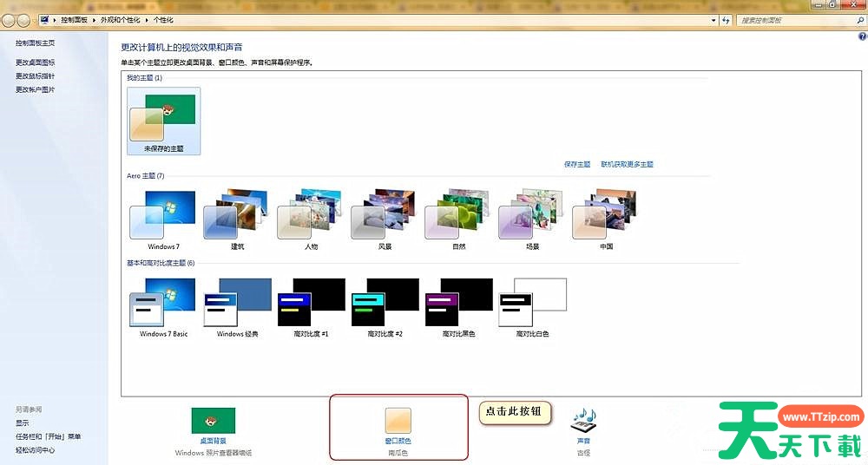Open 显示 display link under 另请参阅
The image size is (868, 465).
coord(23,423)
